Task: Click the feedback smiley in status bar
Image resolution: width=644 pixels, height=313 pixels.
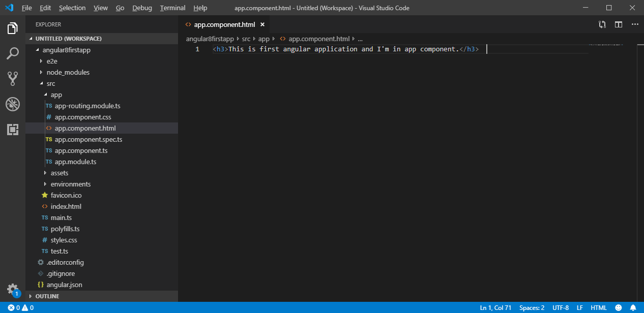Action: (x=619, y=307)
